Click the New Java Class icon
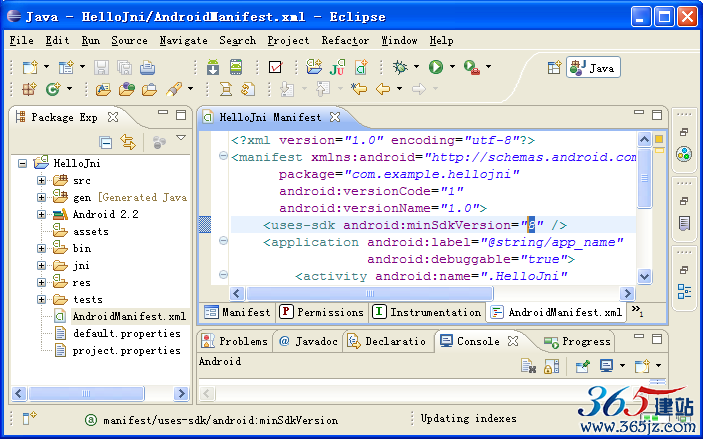Screen dimensions: 703x440 tap(53, 89)
